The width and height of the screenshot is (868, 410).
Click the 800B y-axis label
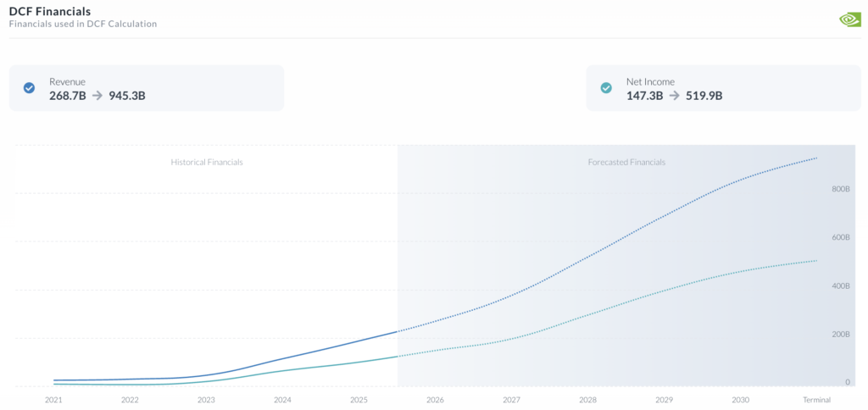[x=841, y=189]
